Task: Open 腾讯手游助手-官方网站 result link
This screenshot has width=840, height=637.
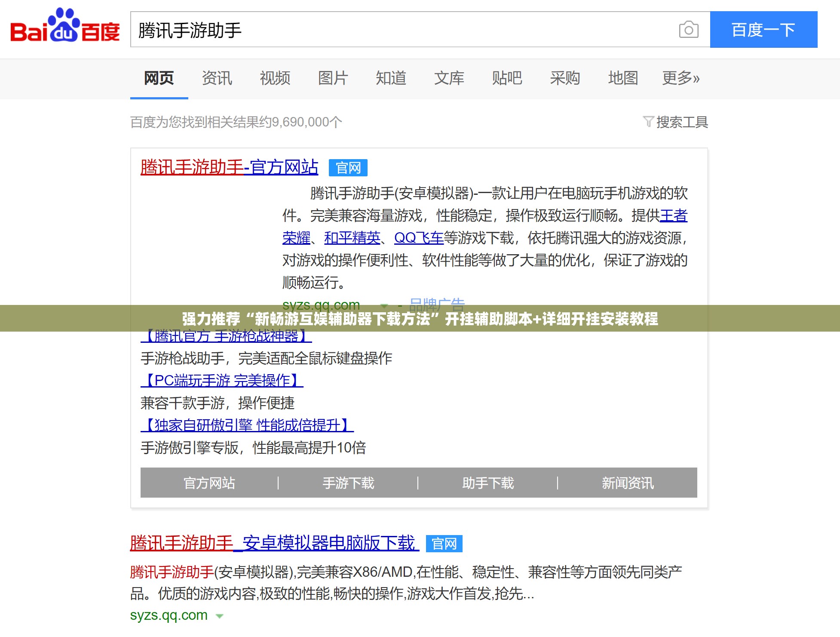Action: coord(230,167)
